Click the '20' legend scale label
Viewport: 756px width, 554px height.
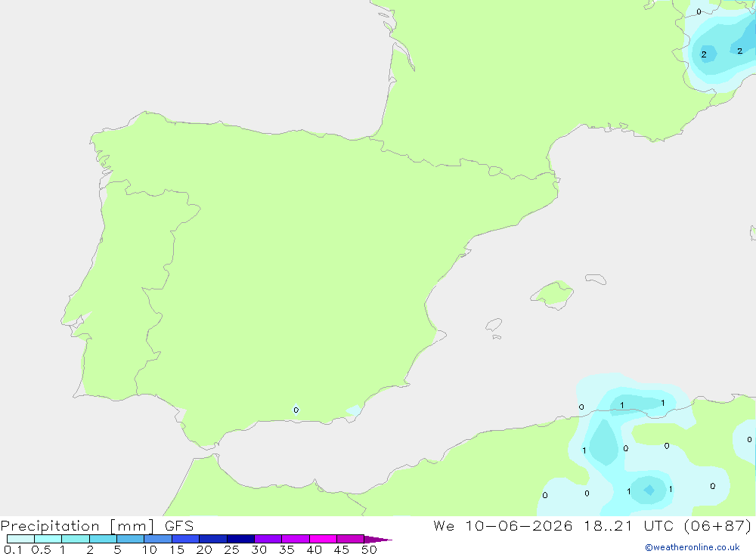[204, 549]
